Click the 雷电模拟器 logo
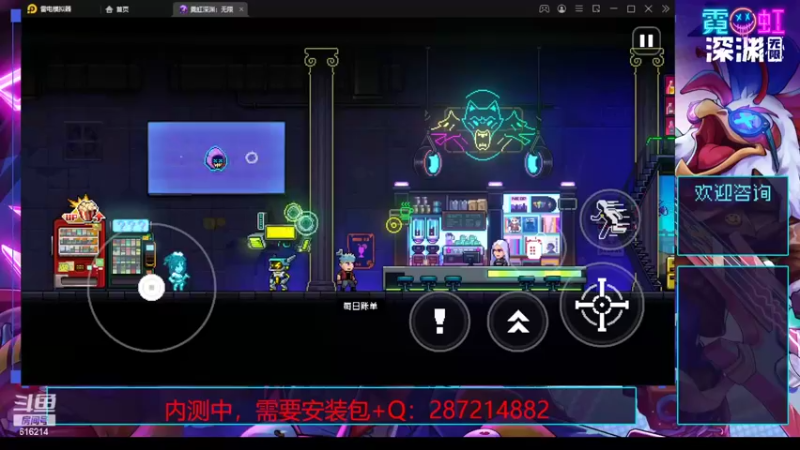This screenshot has width=800, height=450. click(49, 9)
